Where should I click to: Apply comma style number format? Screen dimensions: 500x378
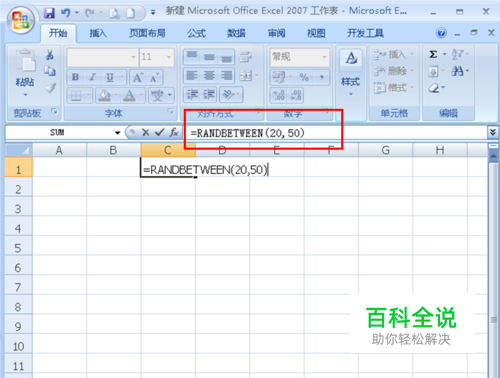tap(321, 77)
